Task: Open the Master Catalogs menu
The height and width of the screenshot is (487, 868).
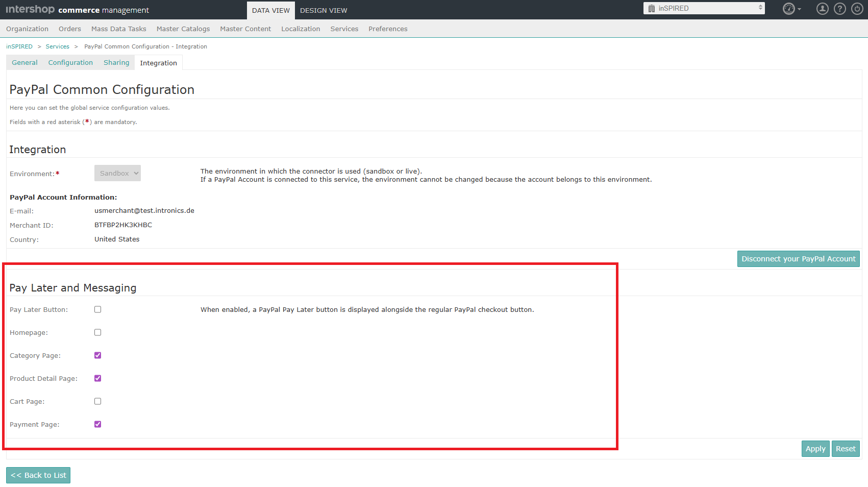Action: pyautogui.click(x=183, y=29)
